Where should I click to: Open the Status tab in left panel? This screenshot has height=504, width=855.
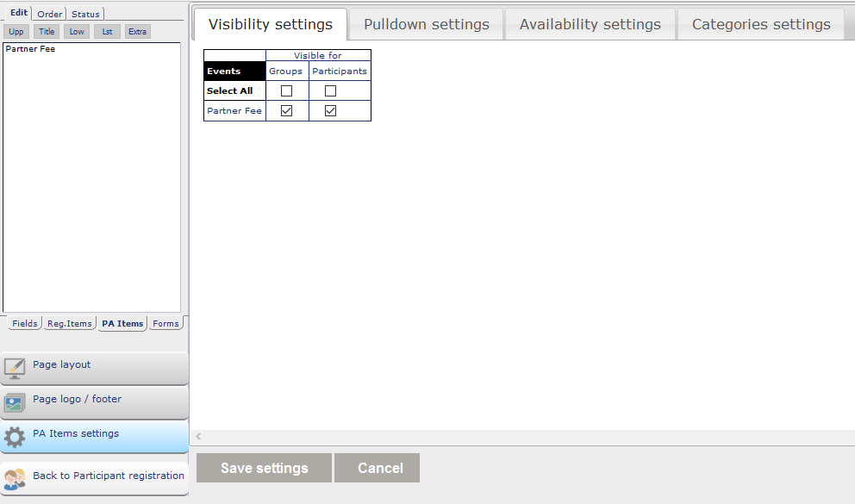pyautogui.click(x=85, y=14)
